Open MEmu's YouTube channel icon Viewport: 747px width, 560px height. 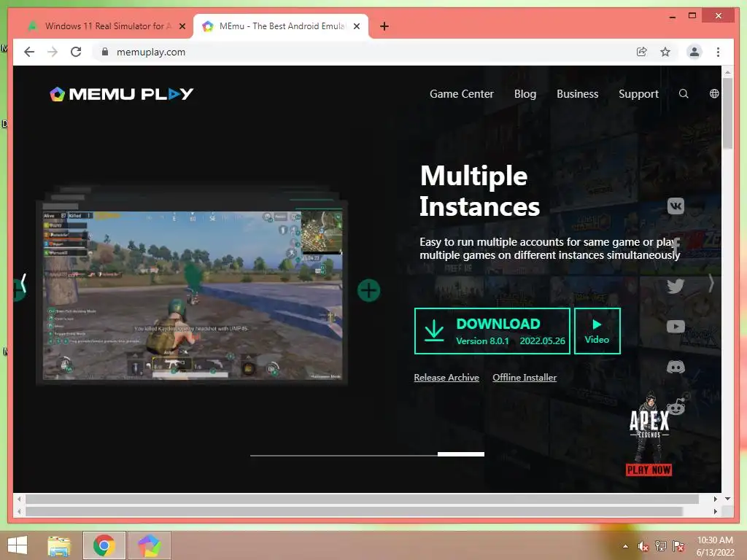coord(676,326)
